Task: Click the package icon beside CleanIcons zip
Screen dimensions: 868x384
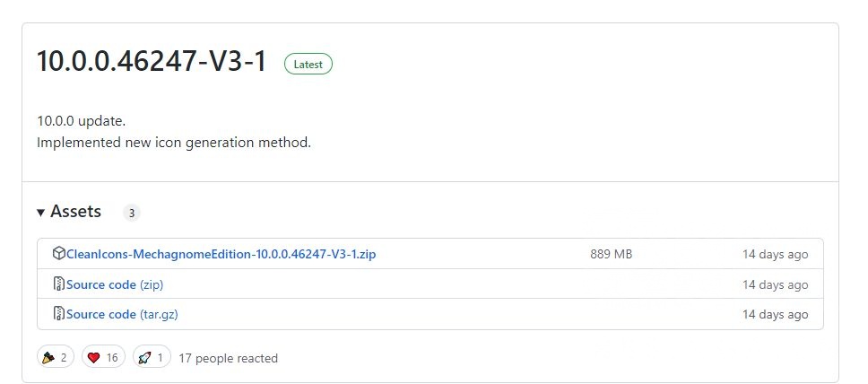Action: tap(59, 254)
